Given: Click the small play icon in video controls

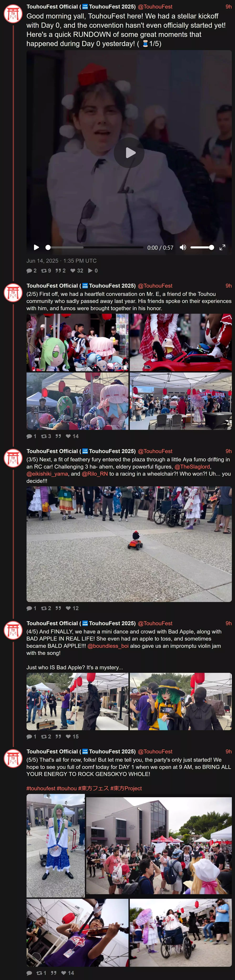Looking at the screenshot, I should click(36, 247).
